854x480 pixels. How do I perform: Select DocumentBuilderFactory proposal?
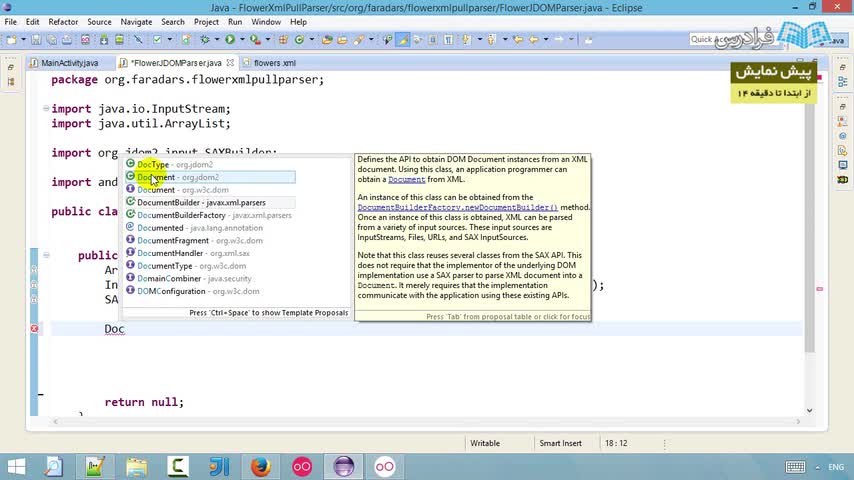(x=210, y=215)
